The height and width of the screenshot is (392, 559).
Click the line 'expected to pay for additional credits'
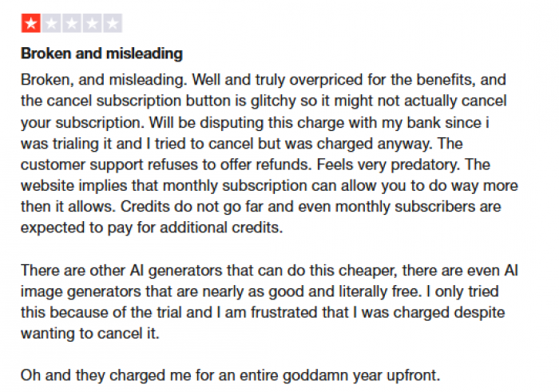pos(152,228)
